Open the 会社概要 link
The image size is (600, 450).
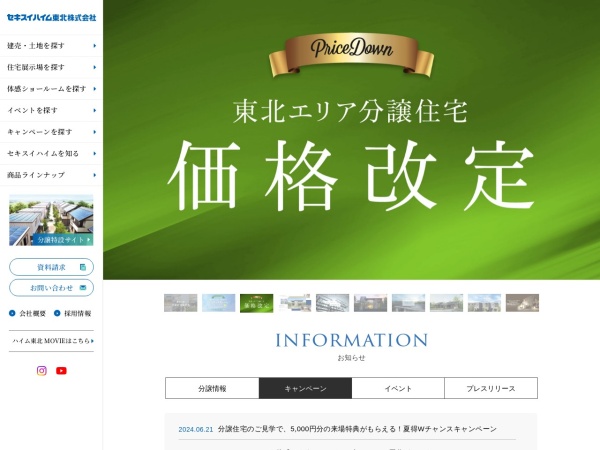point(33,313)
